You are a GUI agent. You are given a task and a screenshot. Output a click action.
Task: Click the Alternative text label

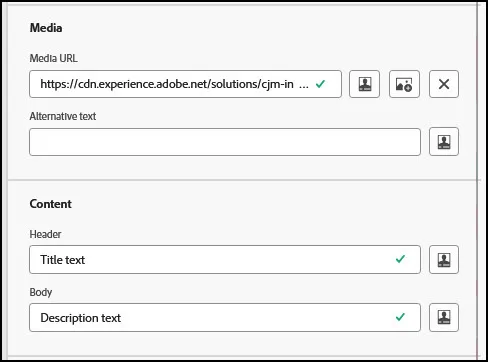(x=63, y=116)
